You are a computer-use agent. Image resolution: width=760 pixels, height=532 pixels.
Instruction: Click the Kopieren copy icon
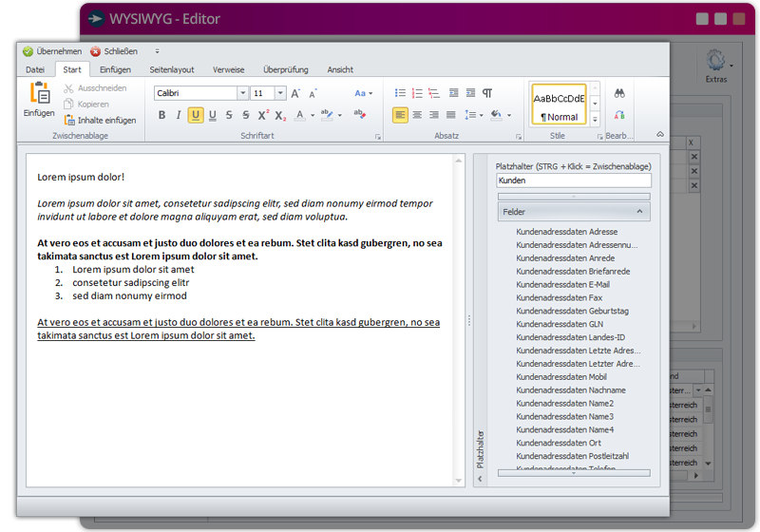[x=68, y=104]
